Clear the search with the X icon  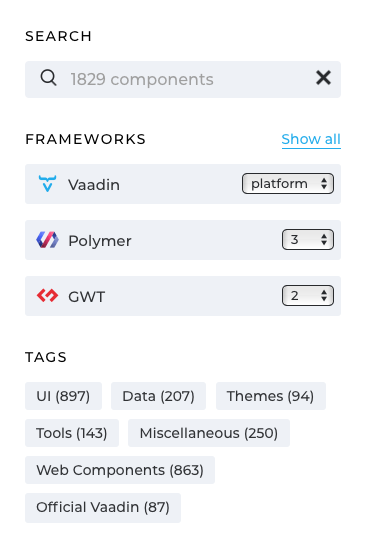[323, 78]
